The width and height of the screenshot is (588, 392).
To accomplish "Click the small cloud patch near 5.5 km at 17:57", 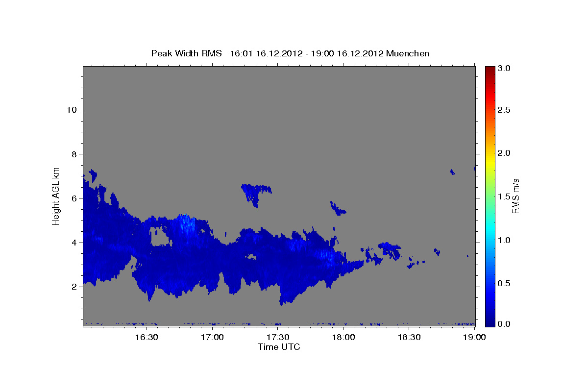I will tap(338, 209).
